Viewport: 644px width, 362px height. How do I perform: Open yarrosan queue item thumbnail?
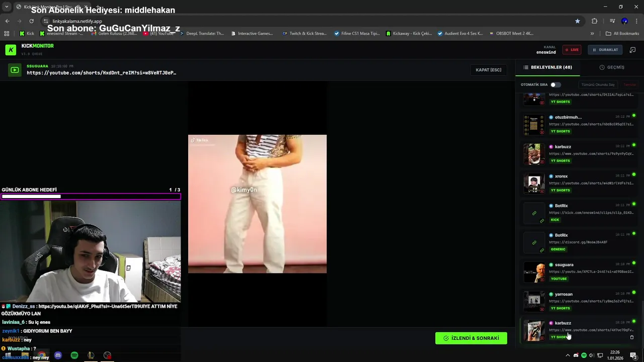click(534, 302)
